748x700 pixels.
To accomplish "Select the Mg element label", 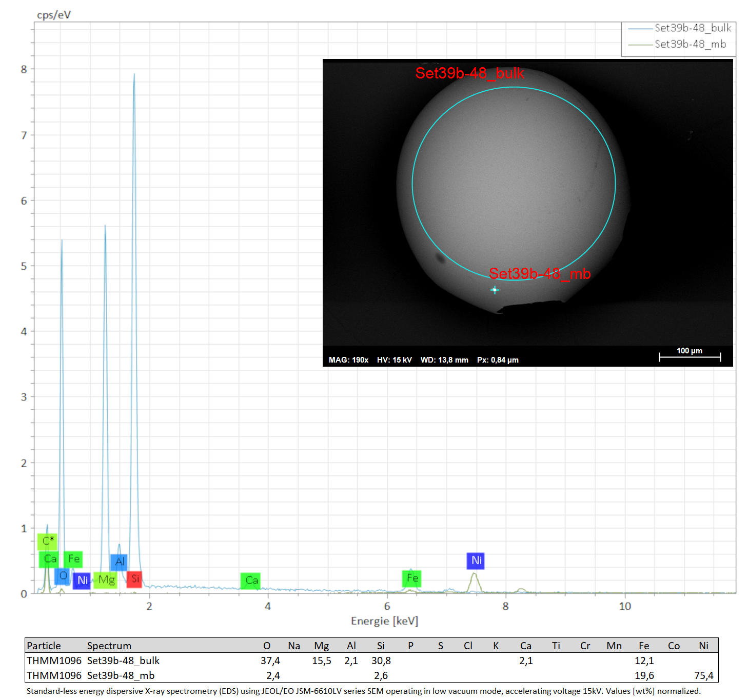I will (106, 580).
